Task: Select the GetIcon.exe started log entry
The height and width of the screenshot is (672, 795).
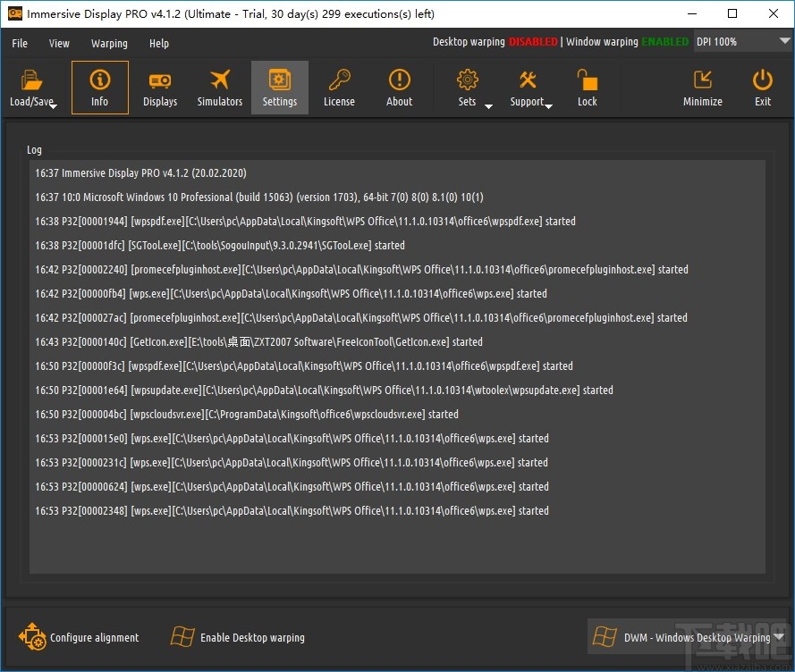Action: [258, 342]
